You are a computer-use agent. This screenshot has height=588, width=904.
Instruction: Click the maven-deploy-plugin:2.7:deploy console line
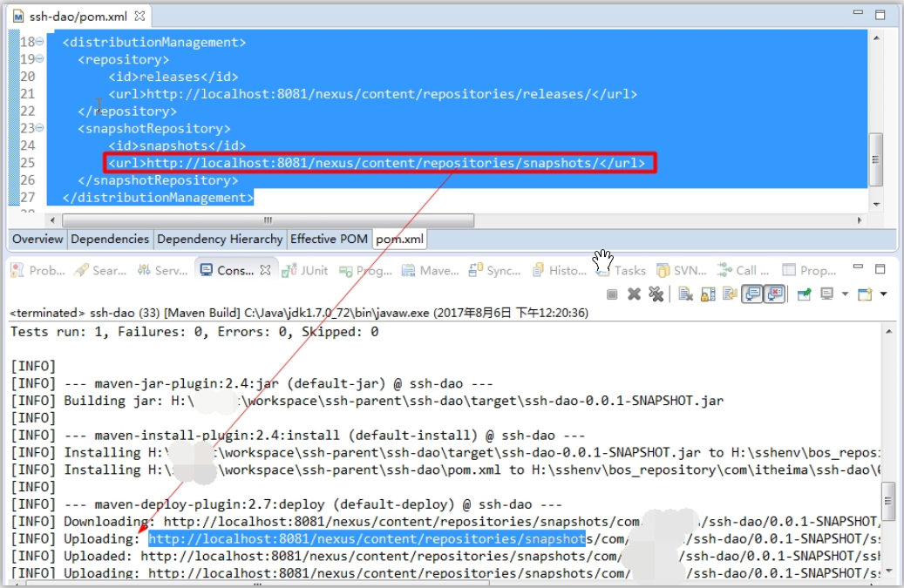point(287,504)
